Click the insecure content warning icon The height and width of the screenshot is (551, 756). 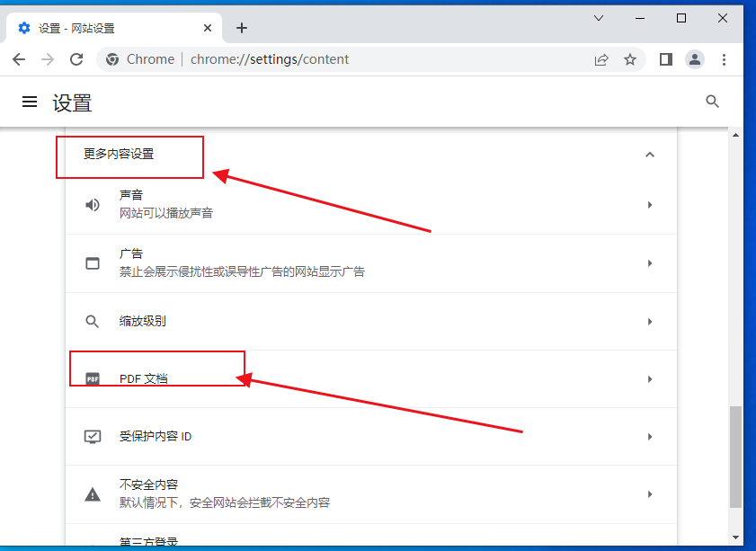click(x=92, y=494)
